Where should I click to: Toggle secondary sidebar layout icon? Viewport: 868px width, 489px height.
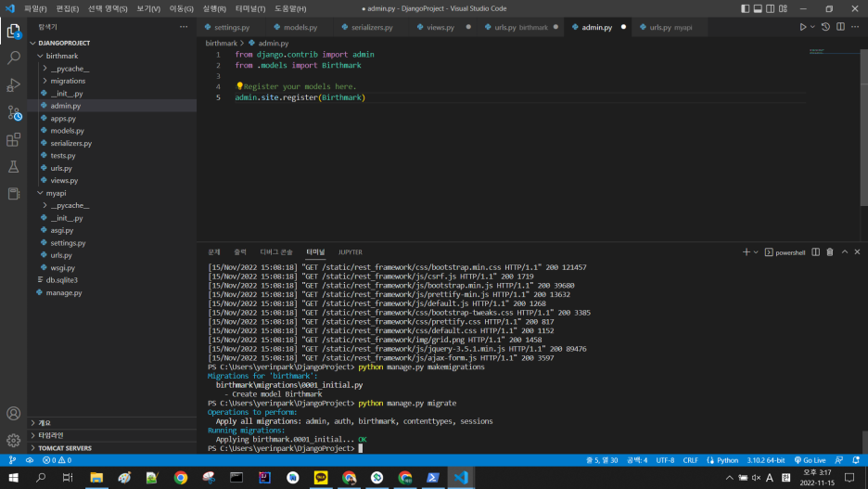pyautogui.click(x=770, y=8)
